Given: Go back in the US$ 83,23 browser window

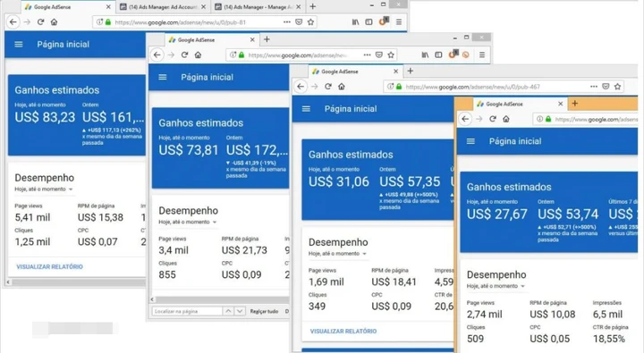Looking at the screenshot, I should click(x=13, y=21).
